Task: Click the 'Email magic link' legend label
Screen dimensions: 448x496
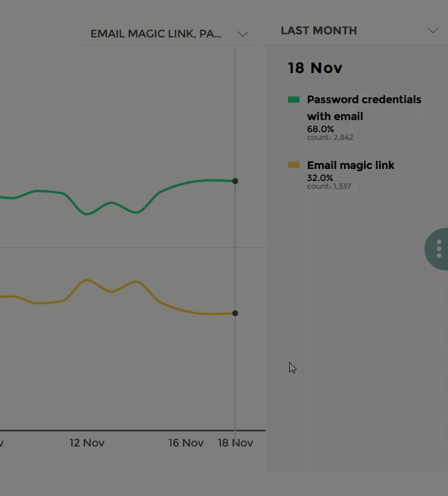Action: (x=350, y=165)
